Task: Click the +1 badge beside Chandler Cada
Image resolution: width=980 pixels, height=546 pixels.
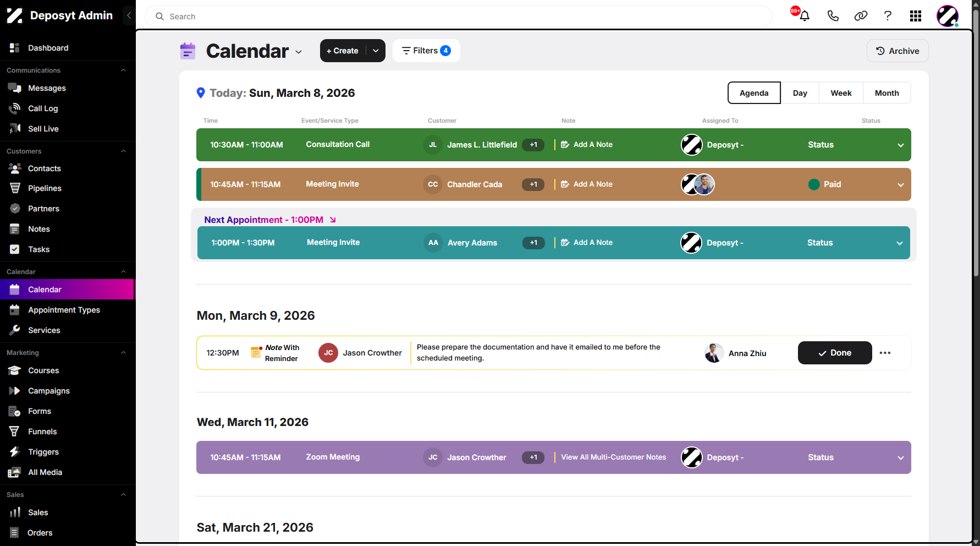Action: (533, 184)
